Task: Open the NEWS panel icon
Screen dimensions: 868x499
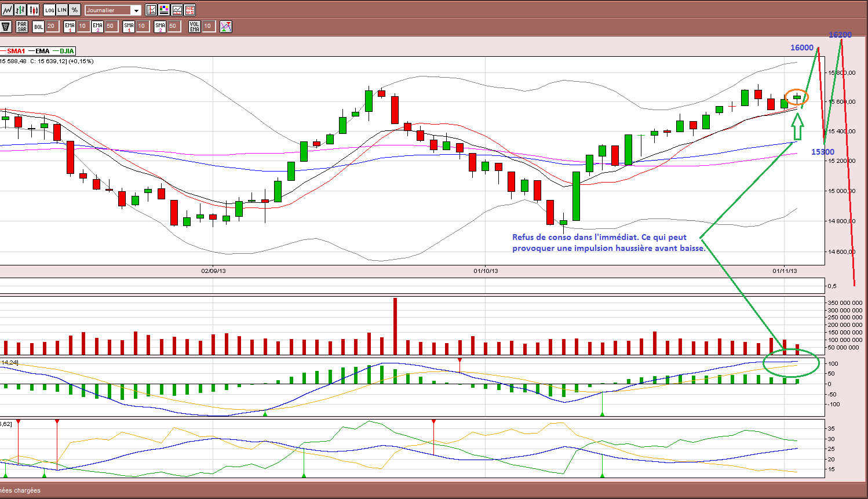Action: 189,10
